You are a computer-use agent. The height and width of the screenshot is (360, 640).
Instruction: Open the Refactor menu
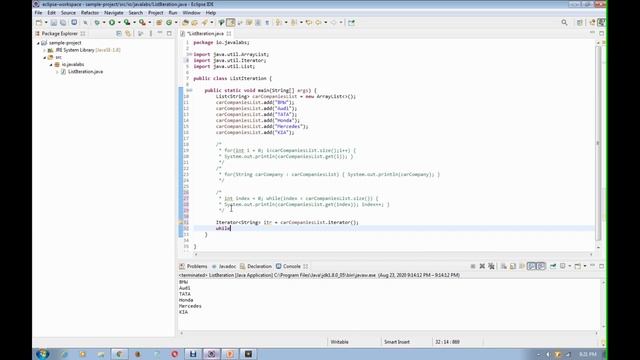(90, 13)
